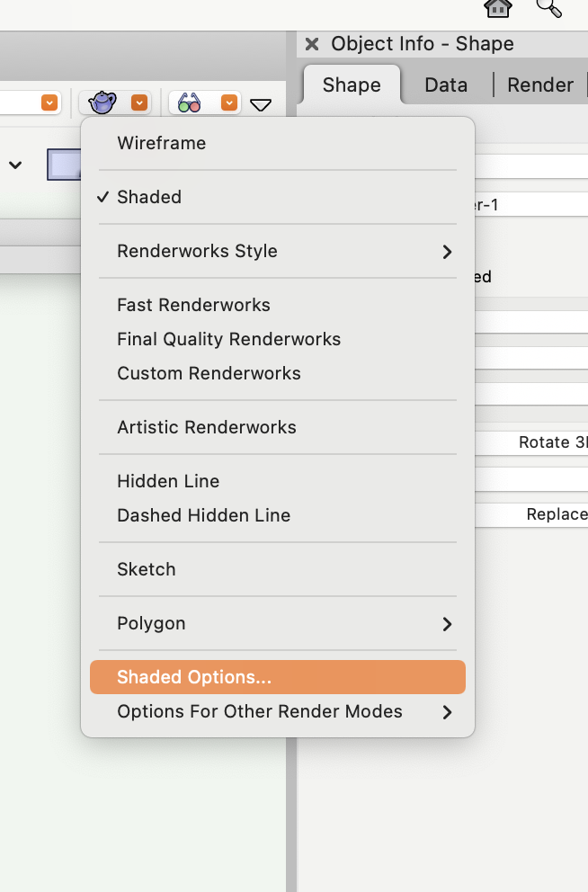
Task: Click the light blue color preview rectangle
Action: (65, 165)
